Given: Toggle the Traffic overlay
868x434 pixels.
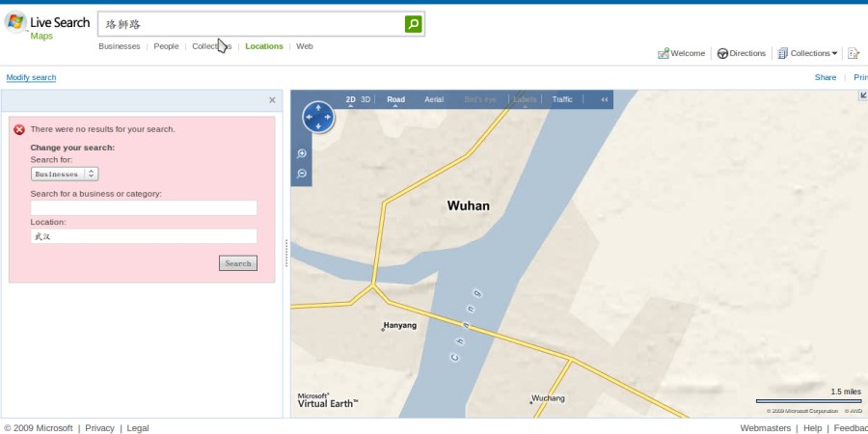Looking at the screenshot, I should click(562, 99).
